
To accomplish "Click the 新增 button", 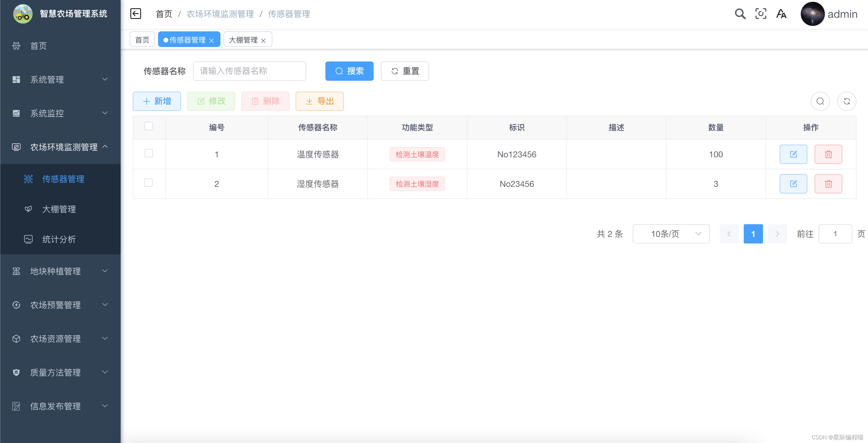I will pyautogui.click(x=157, y=101).
